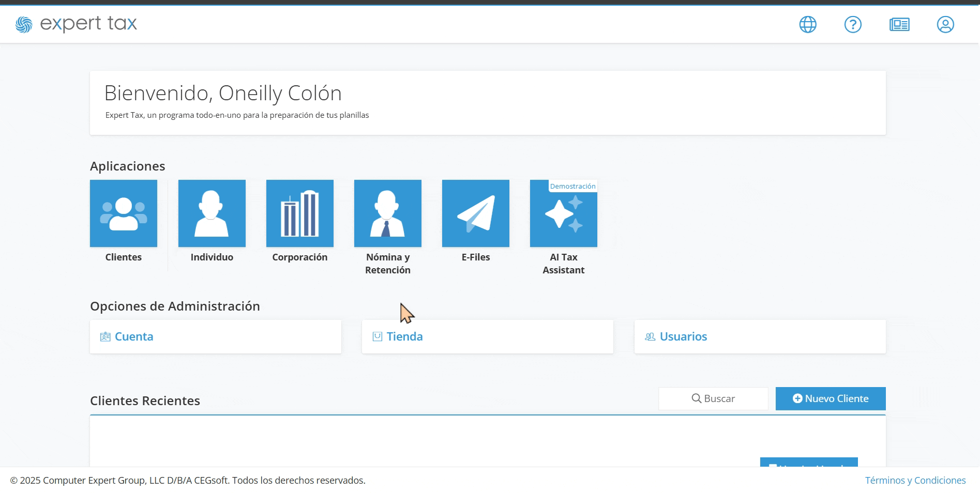980x493 pixels.
Task: Open the Corporación application tile
Action: point(300,213)
